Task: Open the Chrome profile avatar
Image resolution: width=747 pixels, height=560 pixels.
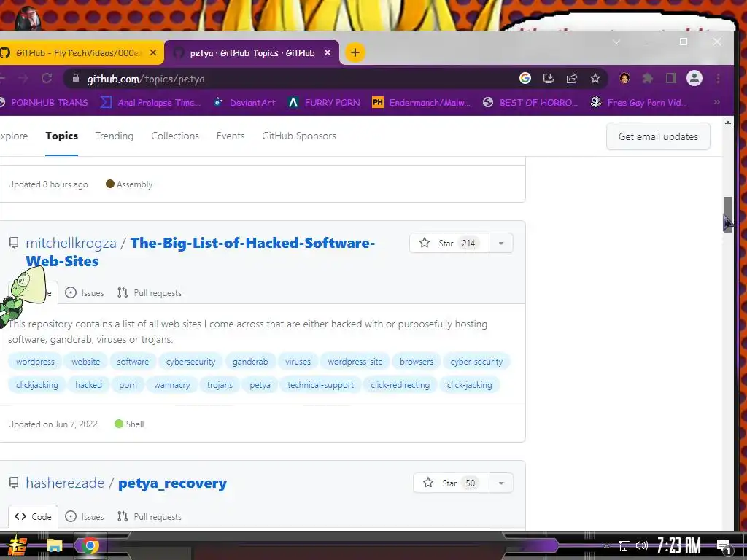Action: point(694,78)
